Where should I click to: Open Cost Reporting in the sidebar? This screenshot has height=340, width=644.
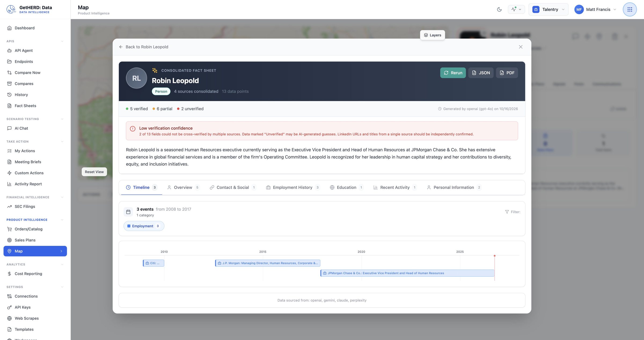tap(35, 274)
